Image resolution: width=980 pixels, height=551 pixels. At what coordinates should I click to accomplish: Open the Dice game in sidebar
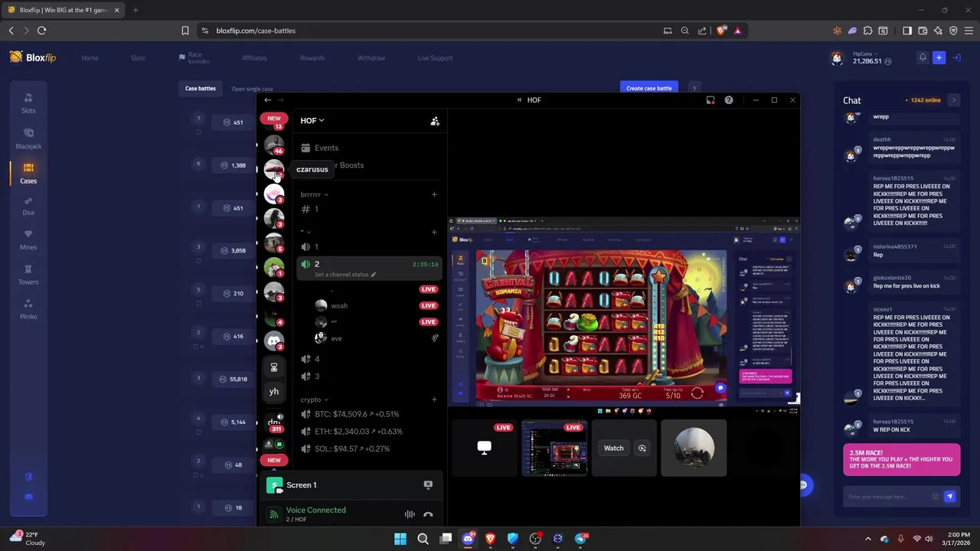[x=28, y=207]
